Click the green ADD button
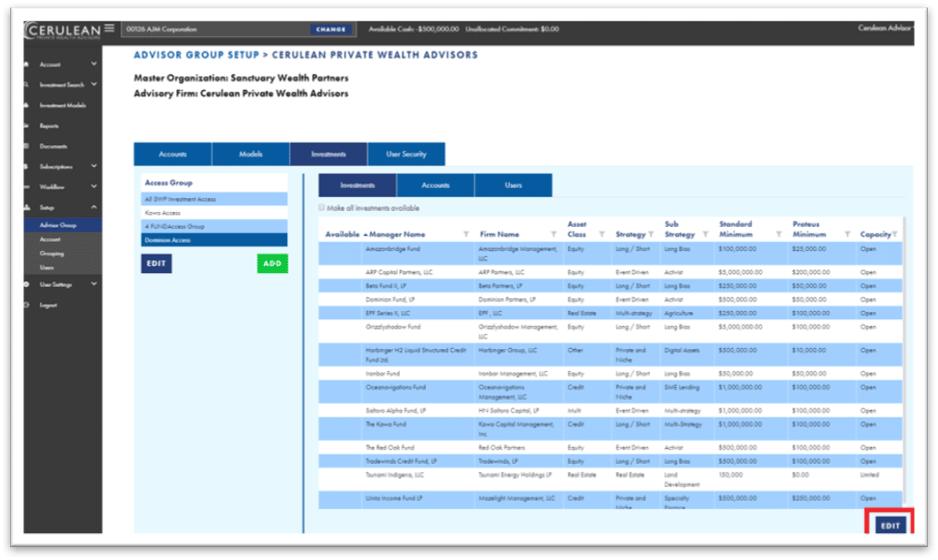Viewport: 938px width, 560px height. click(272, 263)
